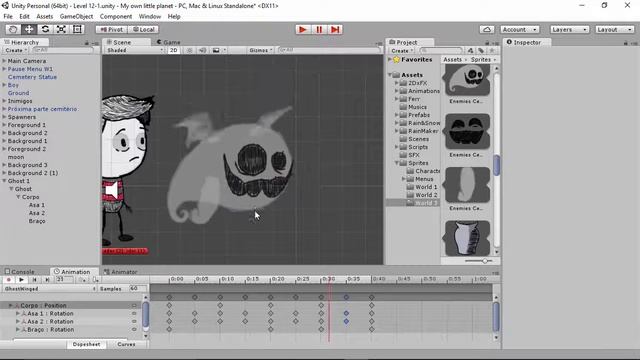Screen dimensions: 640x360
Task: Open the Help menu
Action: click(x=174, y=16)
